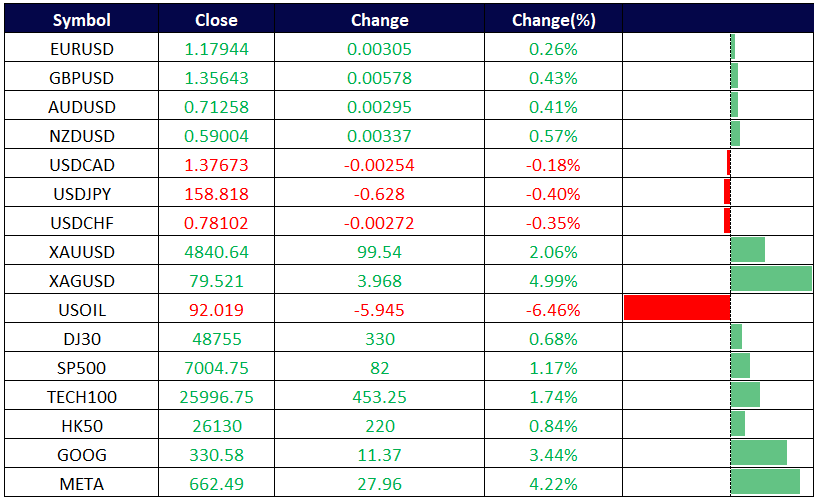Screen dimensions: 818x500
Task: Click the Close column header
Action: [x=216, y=20]
